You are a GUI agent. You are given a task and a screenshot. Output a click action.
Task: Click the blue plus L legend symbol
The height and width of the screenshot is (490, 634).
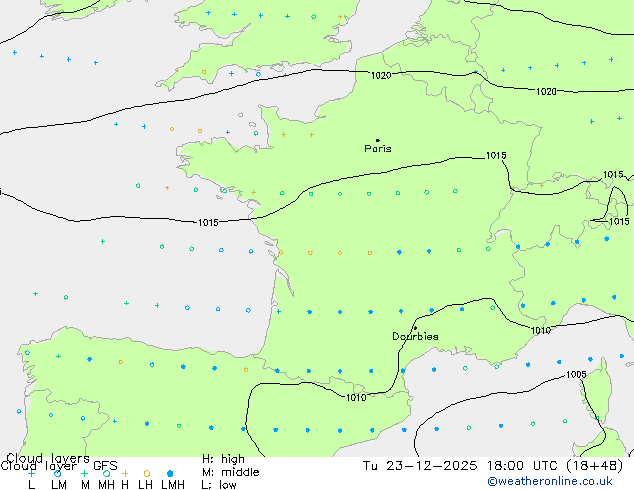click(x=31, y=473)
